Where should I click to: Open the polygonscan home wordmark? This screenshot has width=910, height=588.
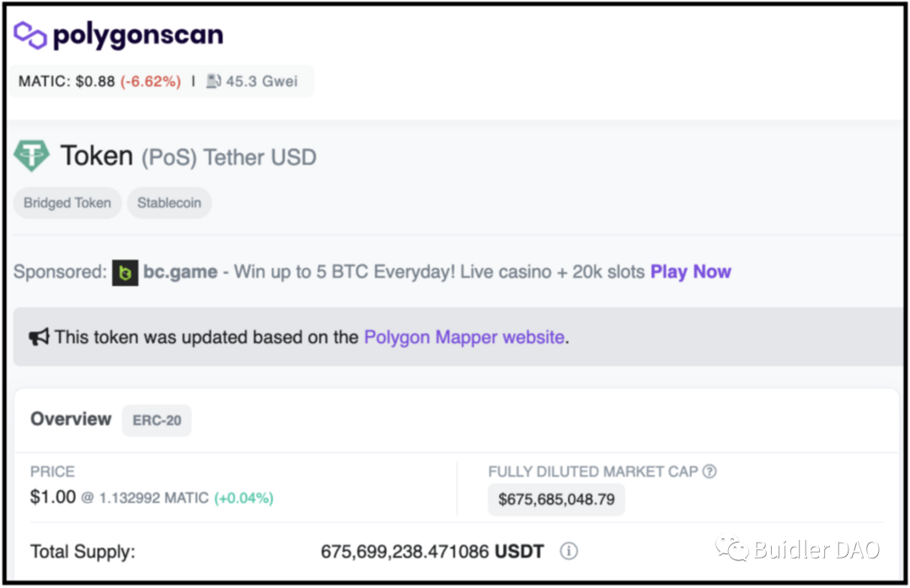coord(138,35)
